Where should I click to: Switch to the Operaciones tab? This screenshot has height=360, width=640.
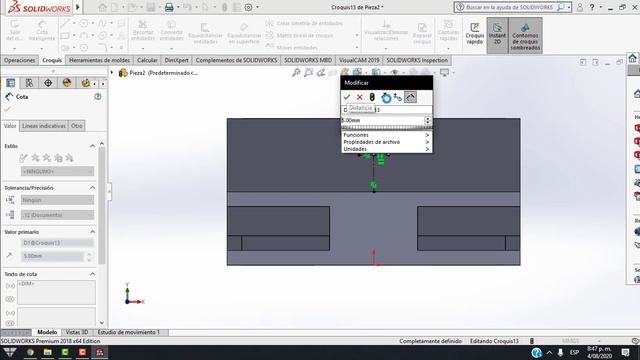[x=20, y=60]
